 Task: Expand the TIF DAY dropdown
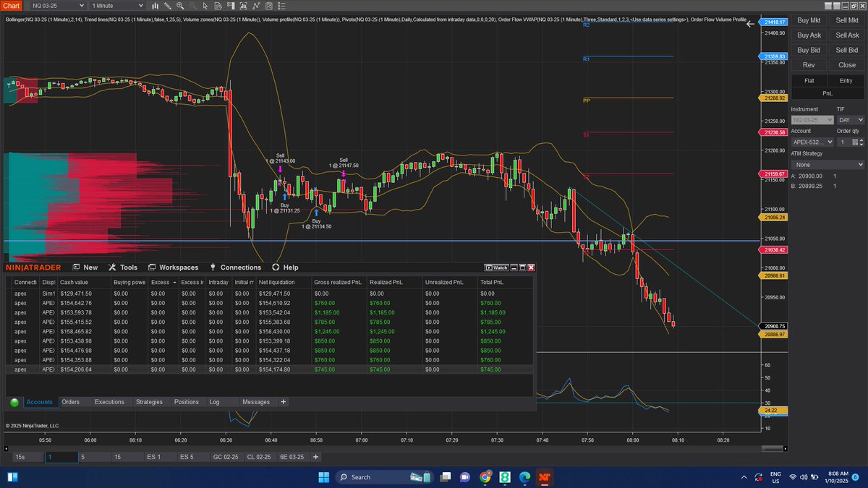(x=851, y=119)
